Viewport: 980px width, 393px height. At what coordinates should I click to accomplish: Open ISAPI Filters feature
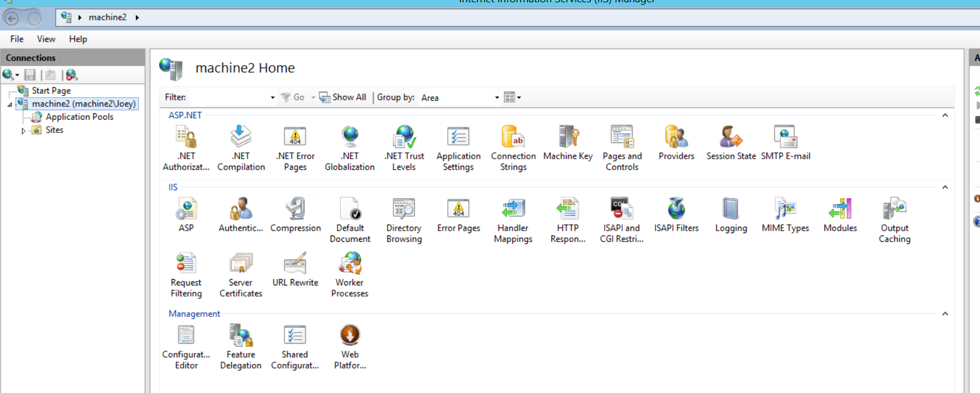(x=676, y=215)
